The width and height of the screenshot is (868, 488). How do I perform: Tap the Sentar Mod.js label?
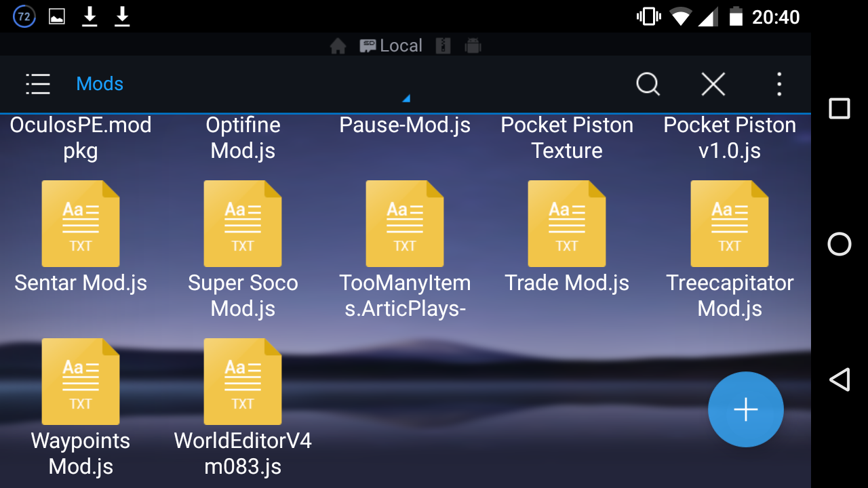81,283
